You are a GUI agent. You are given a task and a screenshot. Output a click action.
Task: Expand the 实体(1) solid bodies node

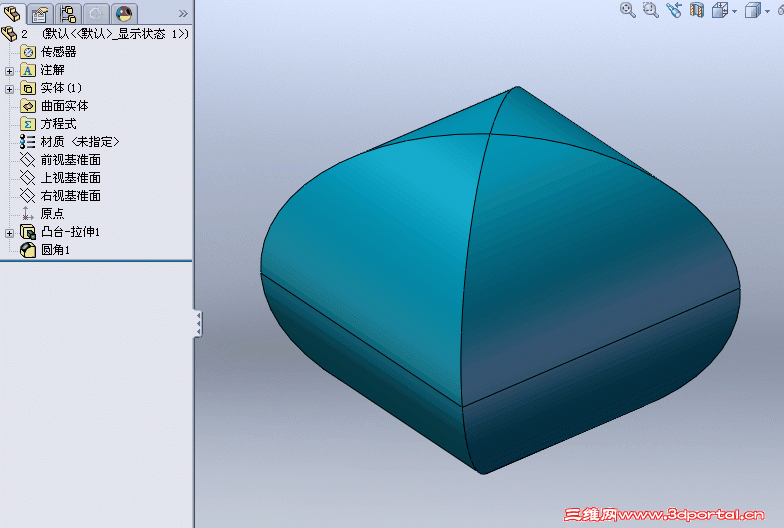(9, 89)
